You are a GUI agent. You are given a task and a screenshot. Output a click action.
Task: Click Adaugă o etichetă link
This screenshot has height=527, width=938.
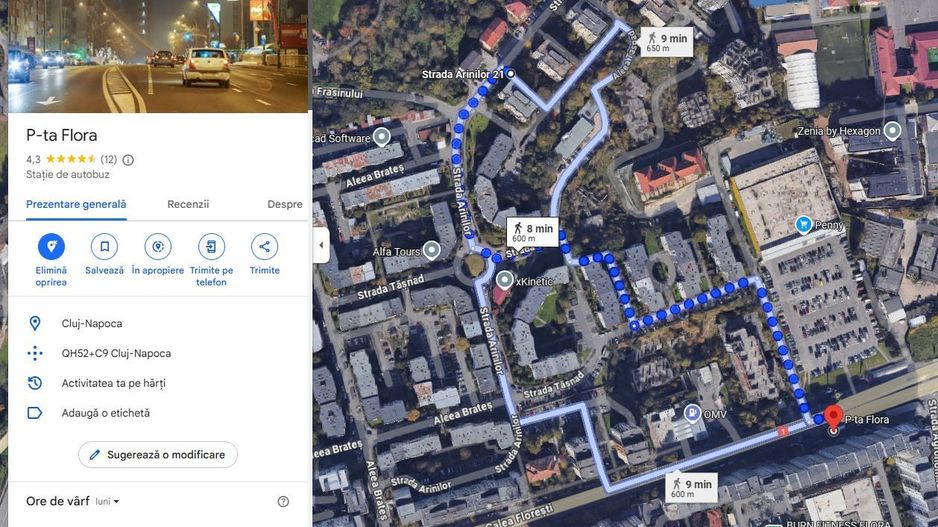(105, 413)
